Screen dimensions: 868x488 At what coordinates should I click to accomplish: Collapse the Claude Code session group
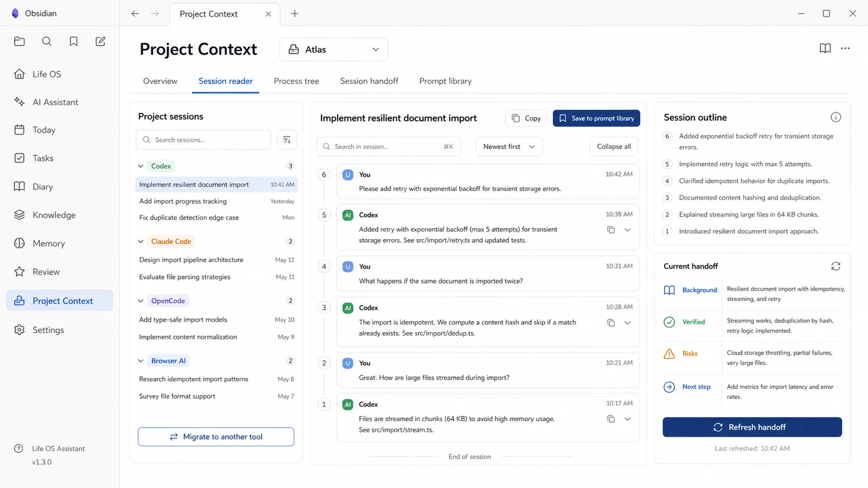coord(141,241)
